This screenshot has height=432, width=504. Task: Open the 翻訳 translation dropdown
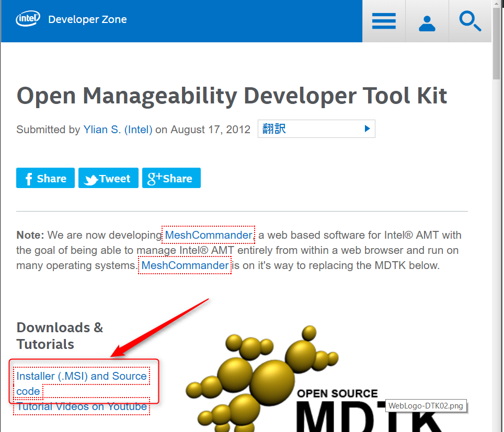316,129
